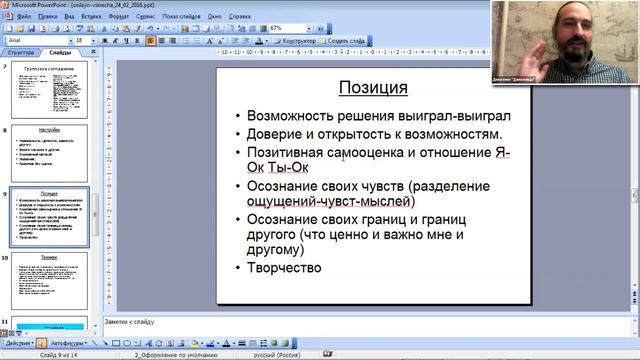
Task: Open the Автофигуры shapes menu
Action: point(69,343)
